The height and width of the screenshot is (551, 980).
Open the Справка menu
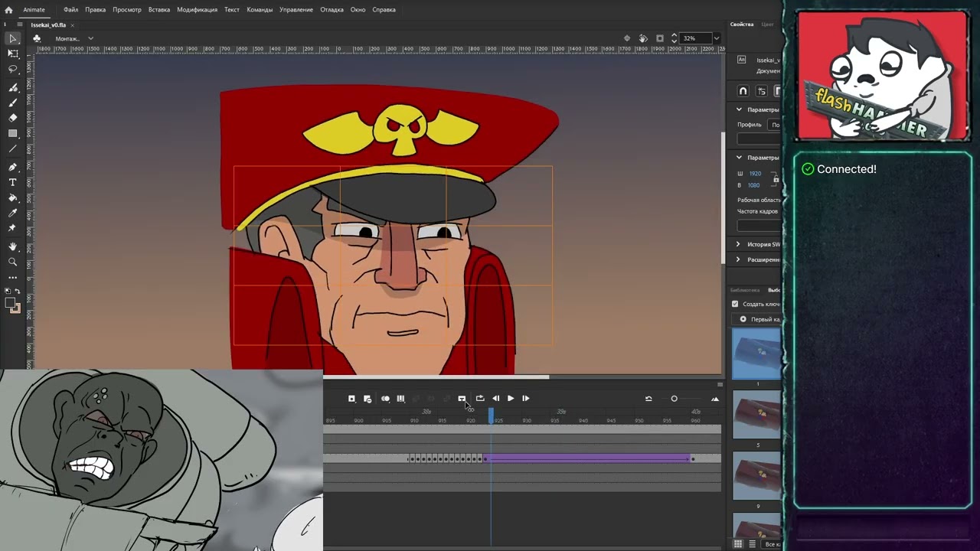click(384, 10)
